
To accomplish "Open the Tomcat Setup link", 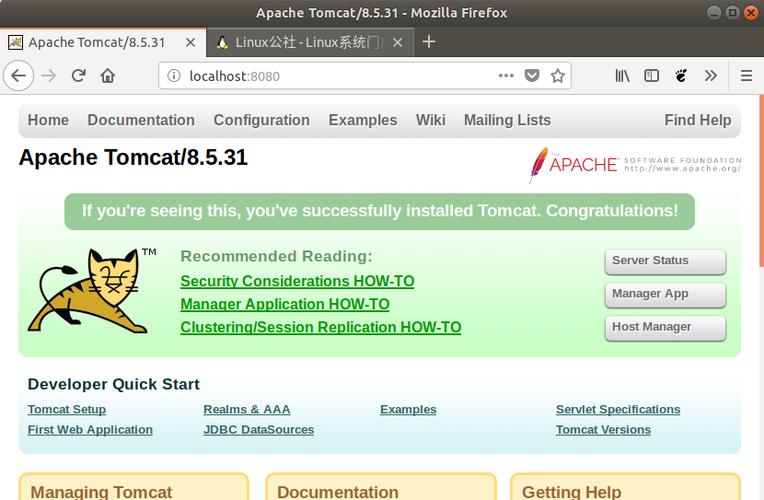I will [67, 409].
